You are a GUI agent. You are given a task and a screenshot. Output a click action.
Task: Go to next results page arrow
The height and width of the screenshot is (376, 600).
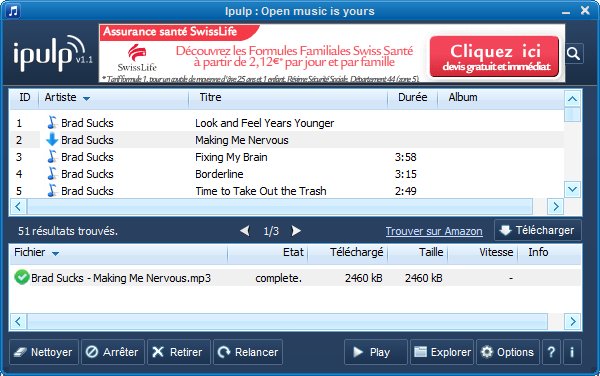(x=296, y=231)
